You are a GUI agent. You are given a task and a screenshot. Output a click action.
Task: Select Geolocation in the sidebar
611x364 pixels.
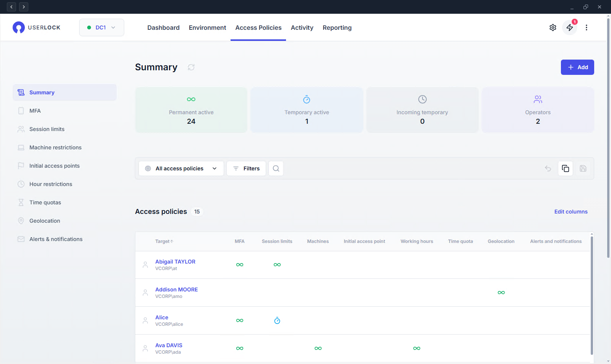point(45,221)
